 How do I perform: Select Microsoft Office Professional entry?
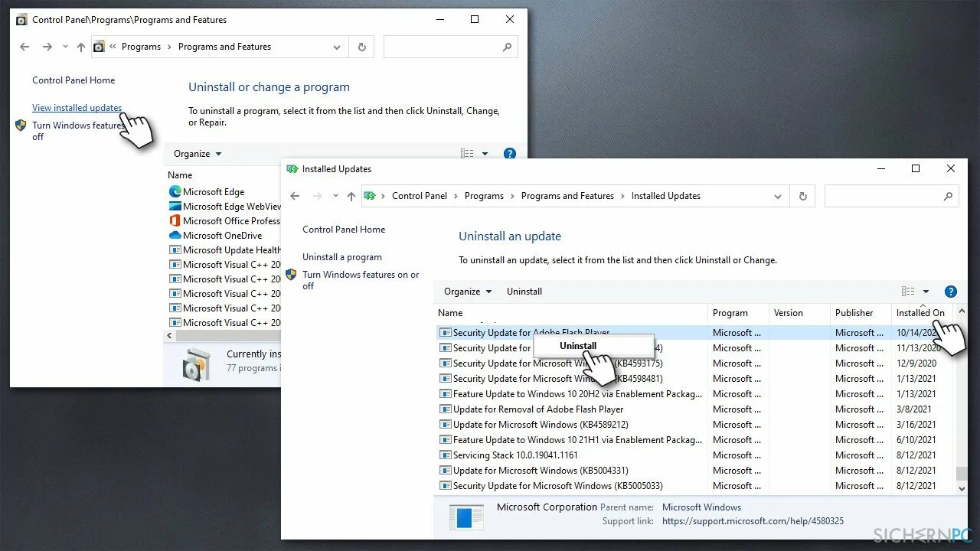pos(224,221)
